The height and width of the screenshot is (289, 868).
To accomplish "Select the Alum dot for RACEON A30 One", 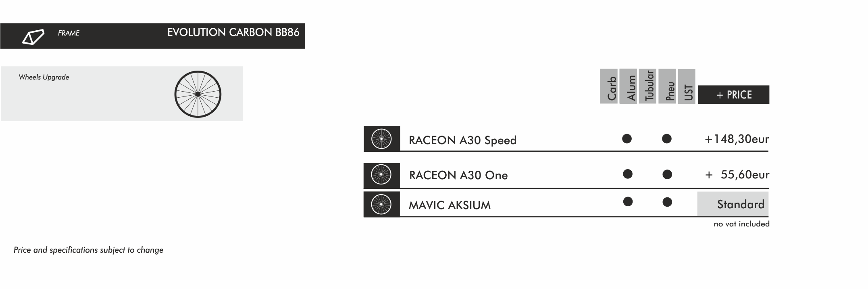I will 627,174.
